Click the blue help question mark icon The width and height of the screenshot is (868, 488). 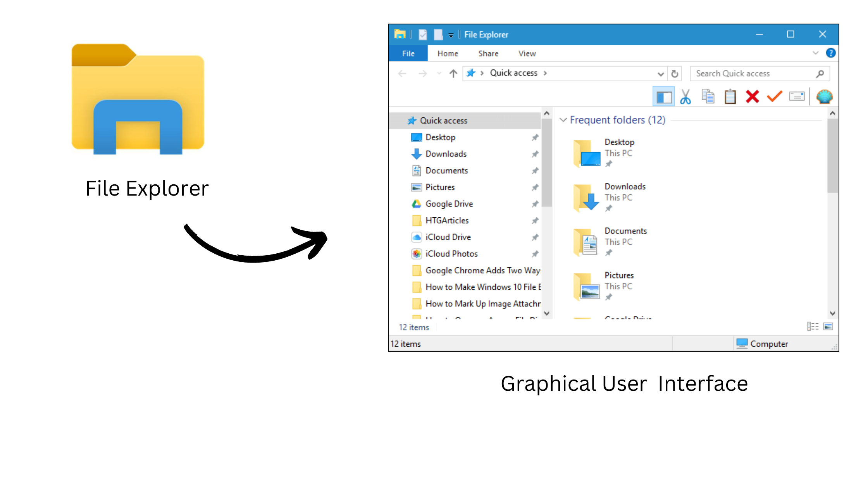[x=830, y=53]
